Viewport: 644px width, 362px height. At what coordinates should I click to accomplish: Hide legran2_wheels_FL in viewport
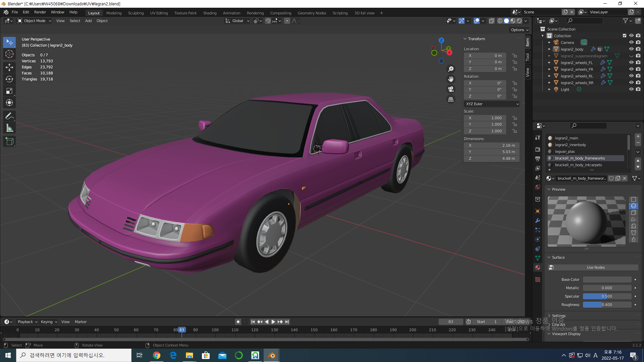631,63
